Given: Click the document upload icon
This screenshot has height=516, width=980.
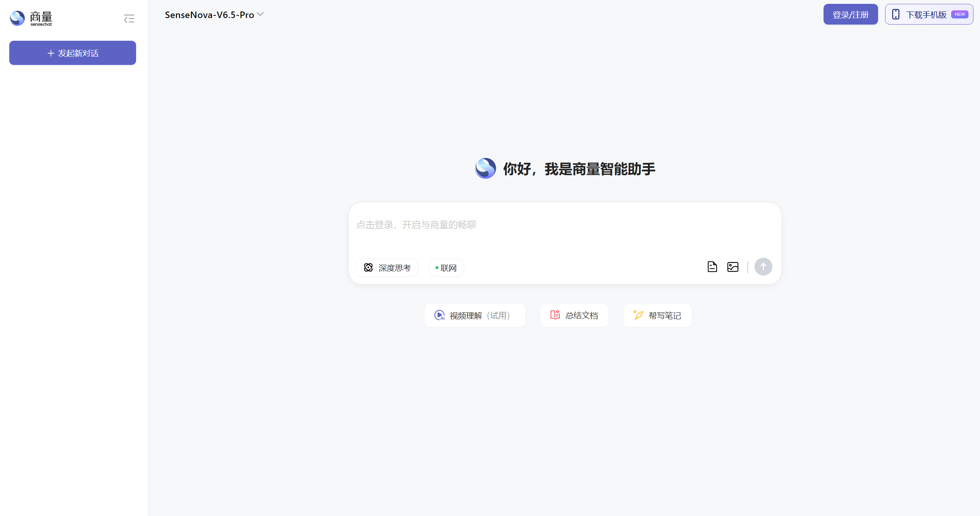Looking at the screenshot, I should point(712,267).
